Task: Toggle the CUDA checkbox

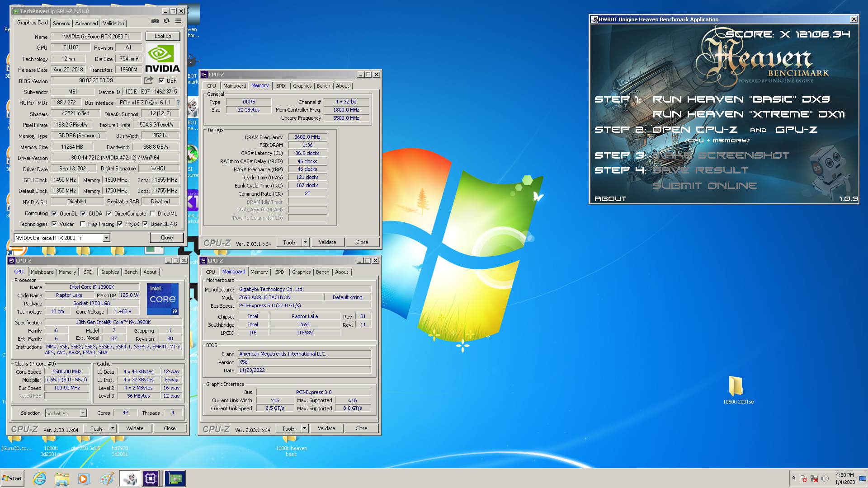Action: point(83,213)
